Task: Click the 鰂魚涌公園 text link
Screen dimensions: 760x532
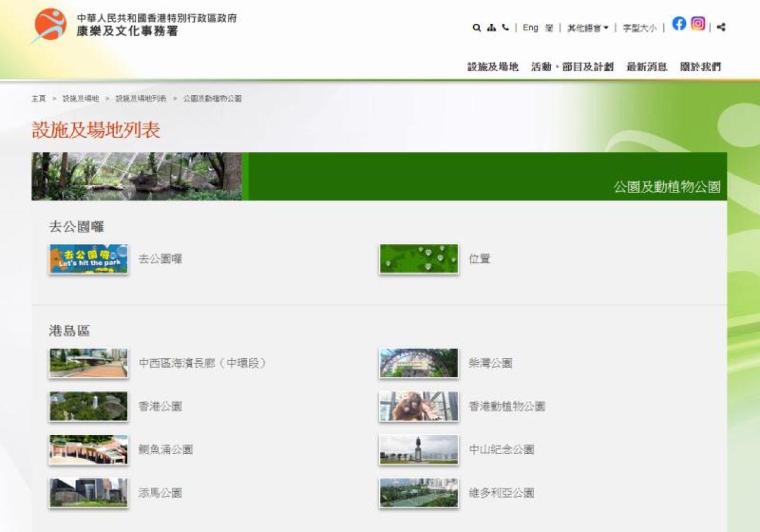Action: (166, 449)
